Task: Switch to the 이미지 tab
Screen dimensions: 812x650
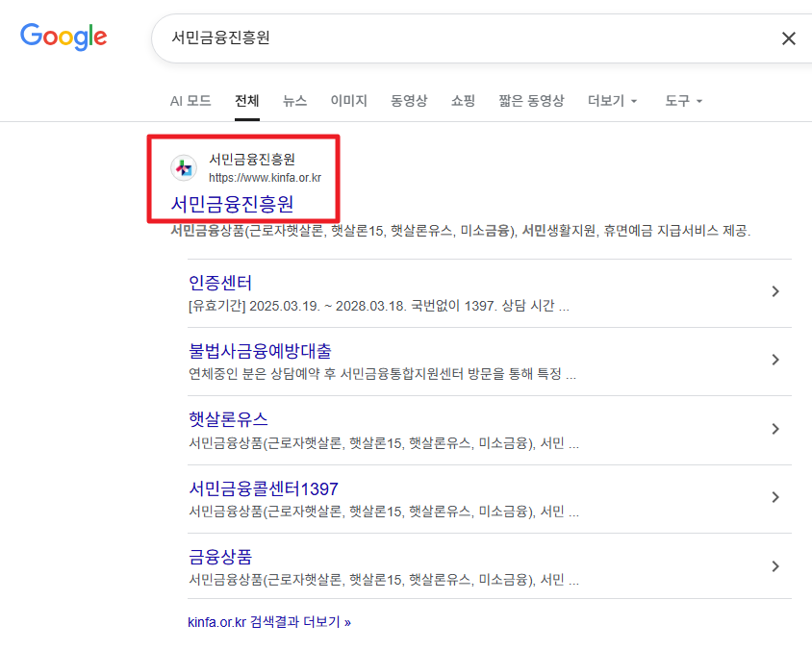Action: 348,100
